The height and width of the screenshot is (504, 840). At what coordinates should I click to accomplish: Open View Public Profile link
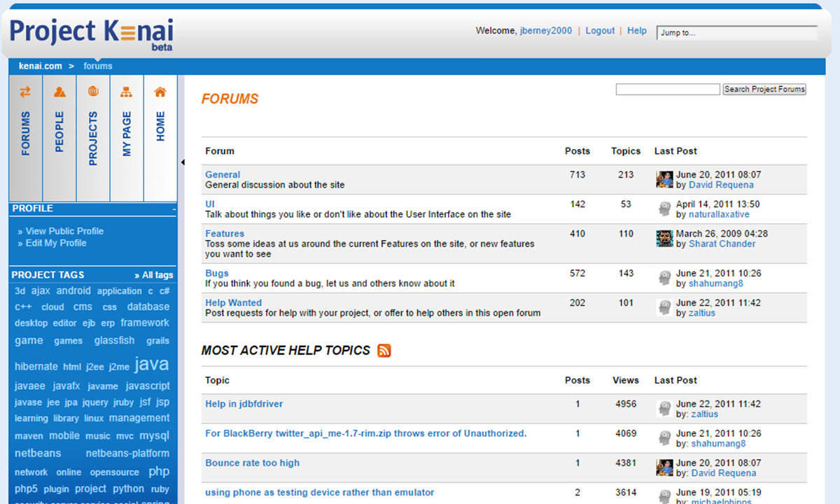click(x=64, y=231)
